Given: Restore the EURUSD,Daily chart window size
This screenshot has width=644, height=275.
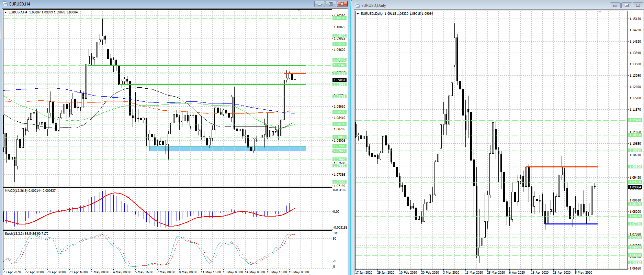Looking at the screenshot, I should coord(626,5).
